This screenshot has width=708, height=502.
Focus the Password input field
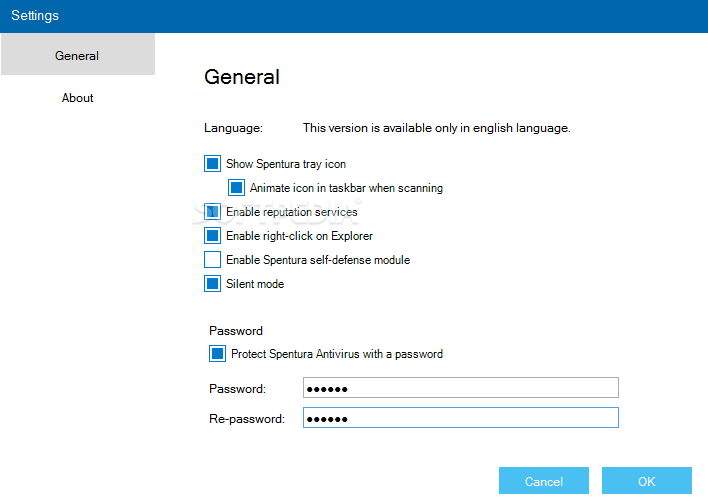[461, 388]
